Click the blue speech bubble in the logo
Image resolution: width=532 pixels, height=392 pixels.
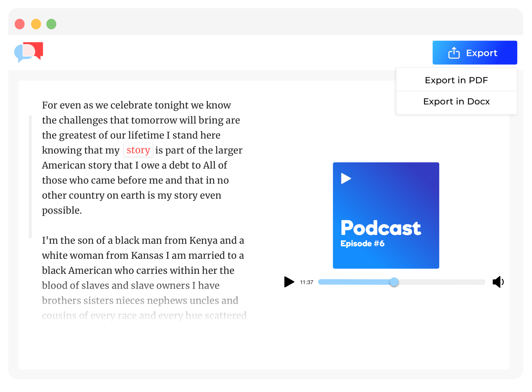click(21, 54)
